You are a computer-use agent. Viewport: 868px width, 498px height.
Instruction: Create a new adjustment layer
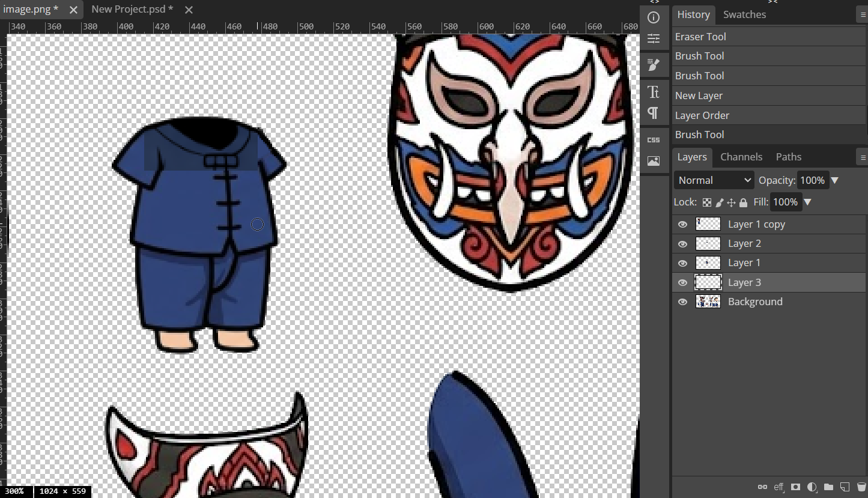[812, 487]
